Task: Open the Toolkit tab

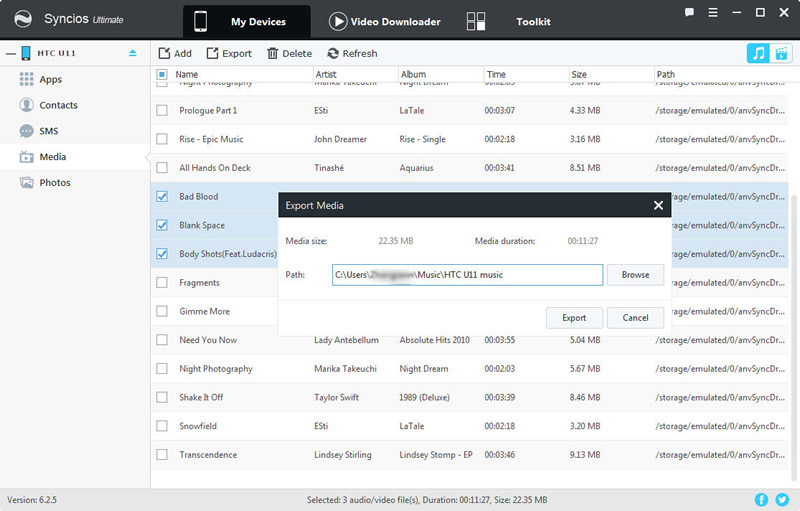Action: (509, 21)
